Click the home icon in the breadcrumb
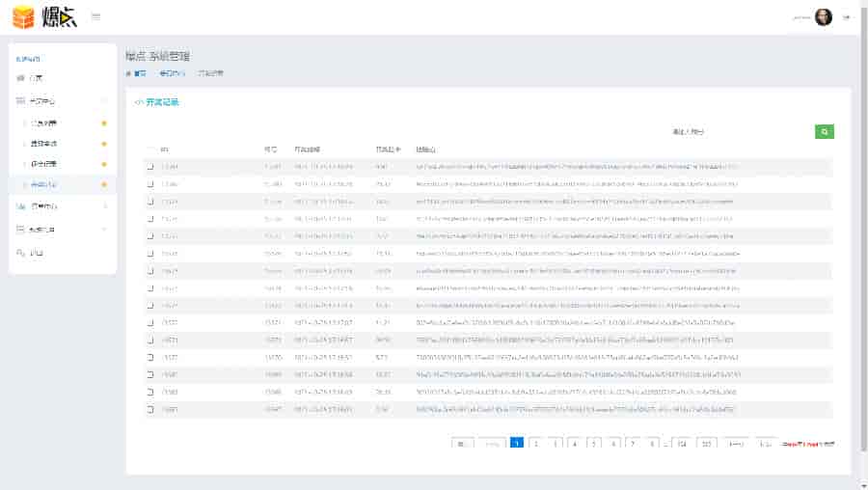This screenshot has width=868, height=490. pyautogui.click(x=127, y=72)
